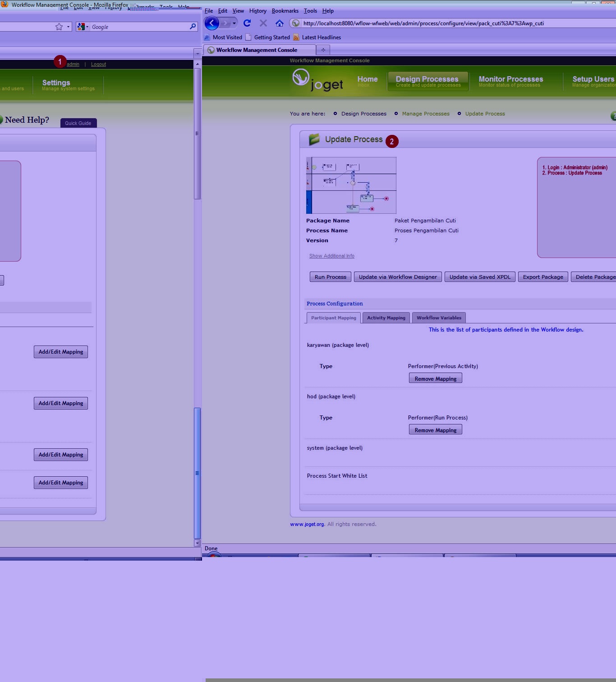Image resolution: width=616 pixels, height=682 pixels.
Task: Open the left window tab list dropdown
Action: click(197, 54)
